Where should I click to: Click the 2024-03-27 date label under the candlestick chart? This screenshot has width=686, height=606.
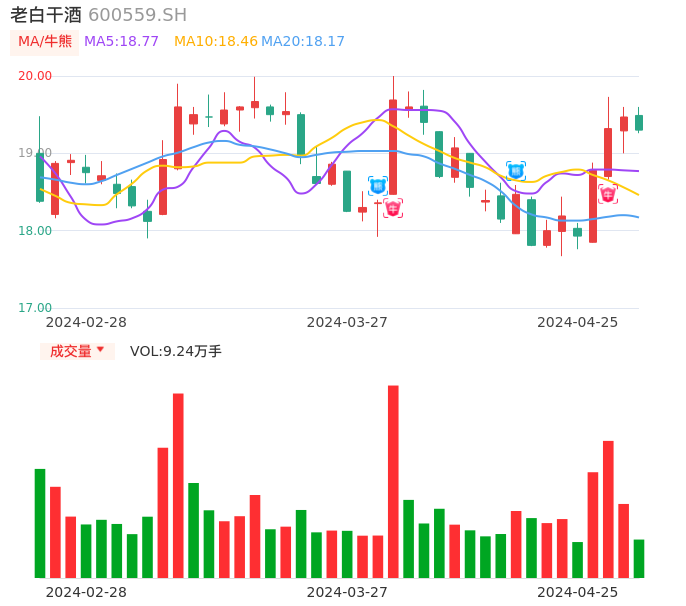point(347,322)
